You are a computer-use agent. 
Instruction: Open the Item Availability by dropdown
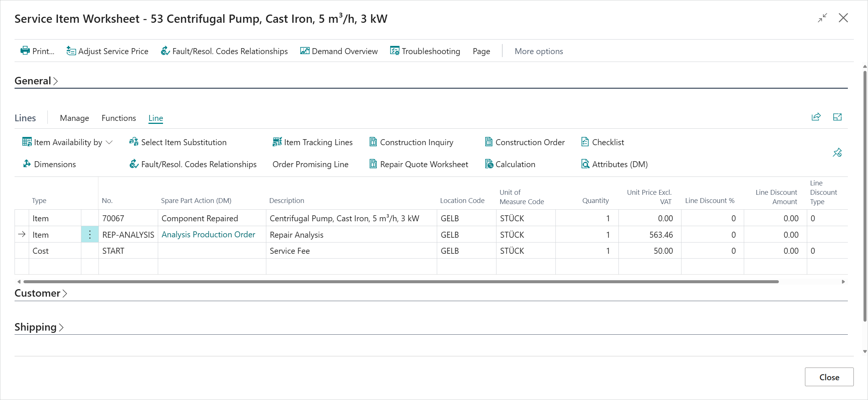(67, 142)
